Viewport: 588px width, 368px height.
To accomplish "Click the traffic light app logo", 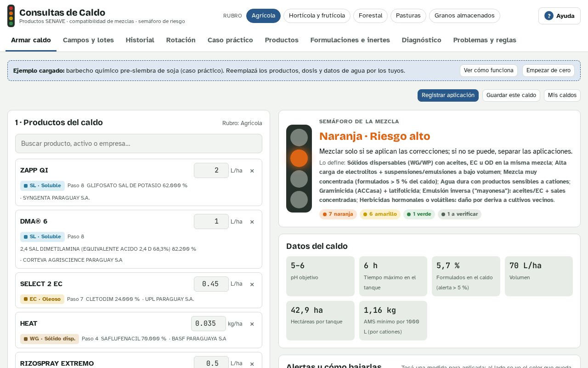I will [x=11, y=16].
